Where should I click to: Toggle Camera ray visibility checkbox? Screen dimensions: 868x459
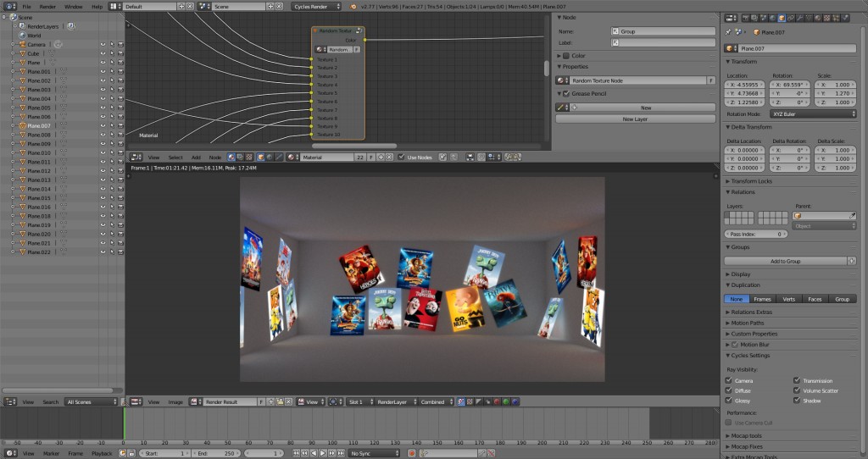coord(728,380)
